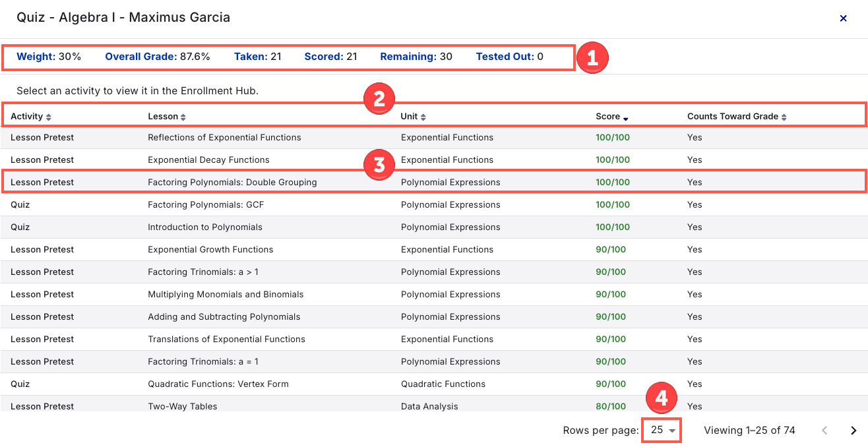This screenshot has width=868, height=447.
Task: Select the Exponential Decay Functions row
Action: [x=434, y=160]
